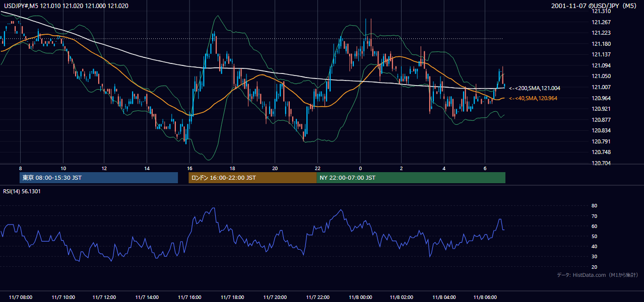Click hour label 18 under price chart

click(232, 168)
